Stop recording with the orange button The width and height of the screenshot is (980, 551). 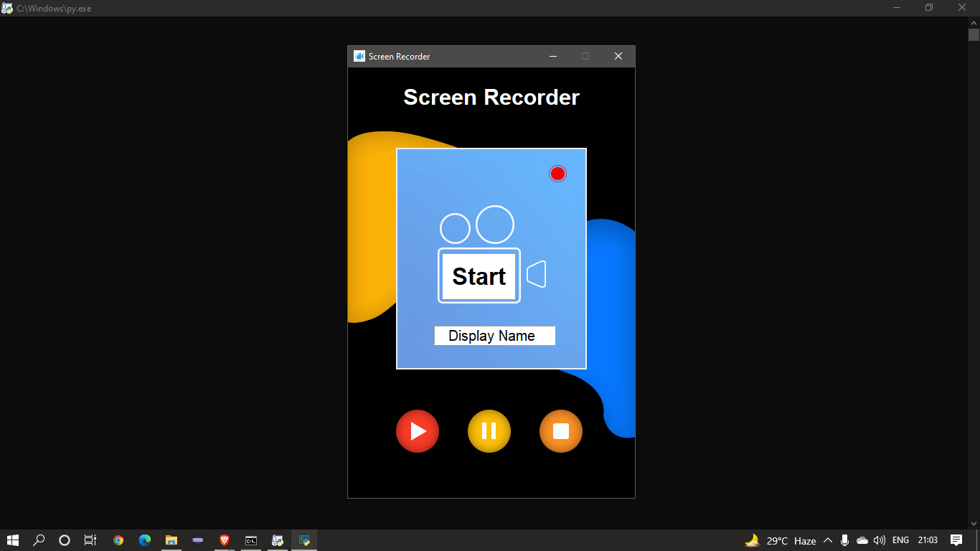[x=561, y=431]
